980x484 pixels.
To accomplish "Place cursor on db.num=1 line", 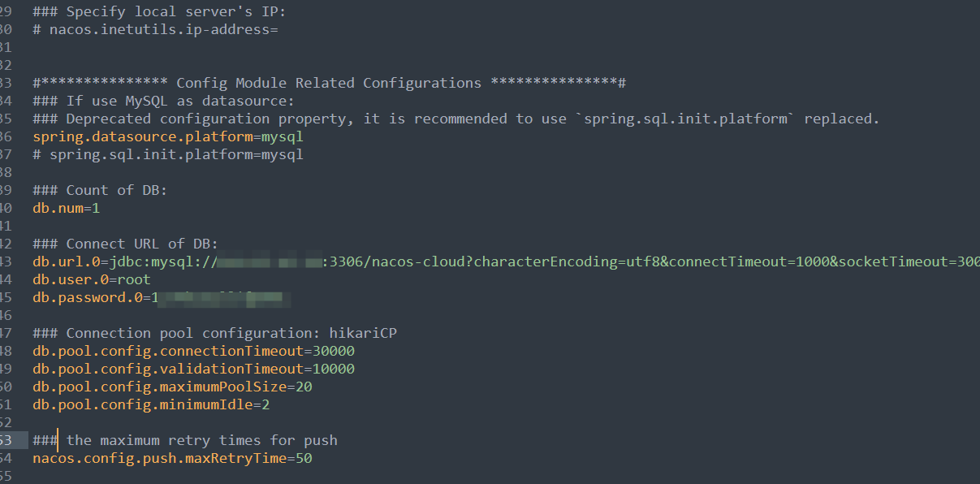I will 67,208.
